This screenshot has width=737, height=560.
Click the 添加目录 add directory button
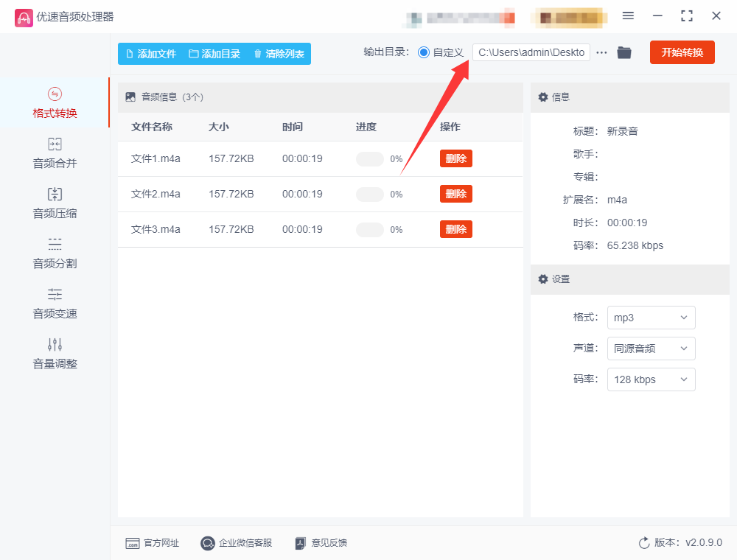[214, 54]
